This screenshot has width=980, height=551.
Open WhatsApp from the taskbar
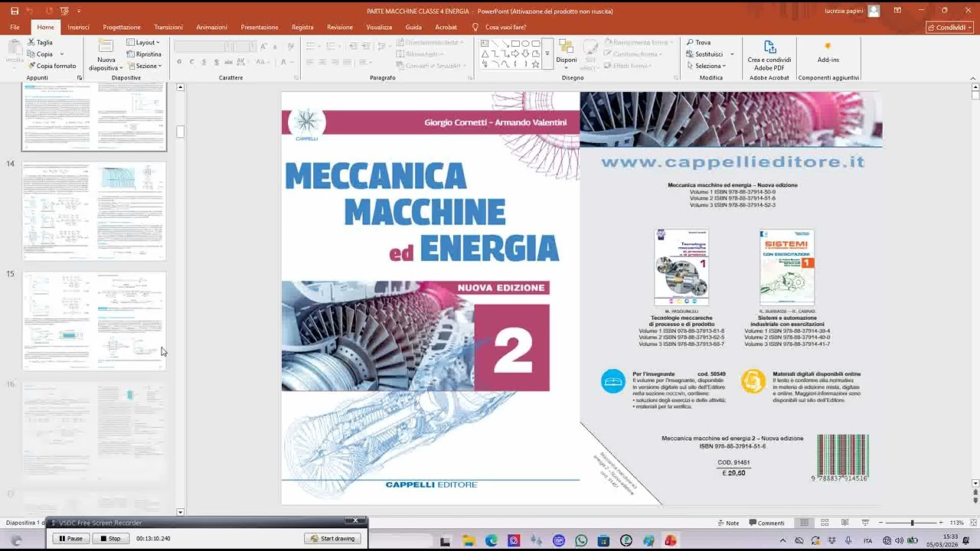pos(581,540)
